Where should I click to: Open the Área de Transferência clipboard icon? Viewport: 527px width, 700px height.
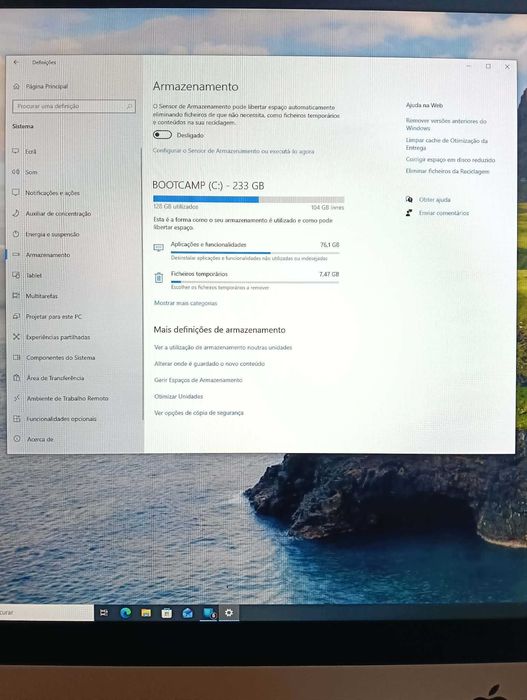[17, 378]
